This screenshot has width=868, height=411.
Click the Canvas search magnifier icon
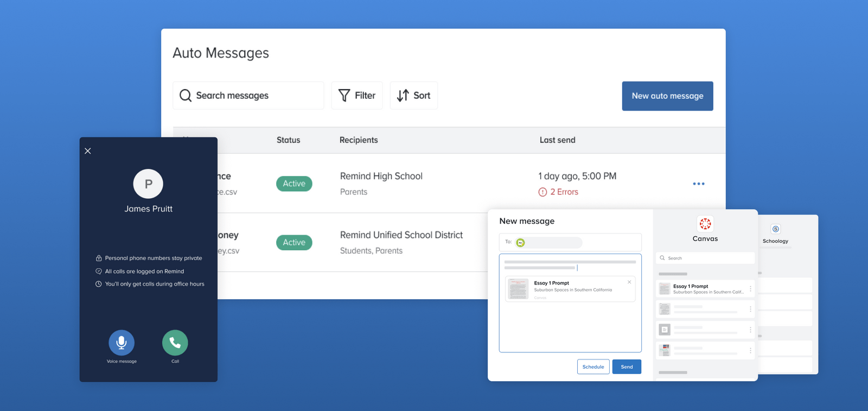662,258
